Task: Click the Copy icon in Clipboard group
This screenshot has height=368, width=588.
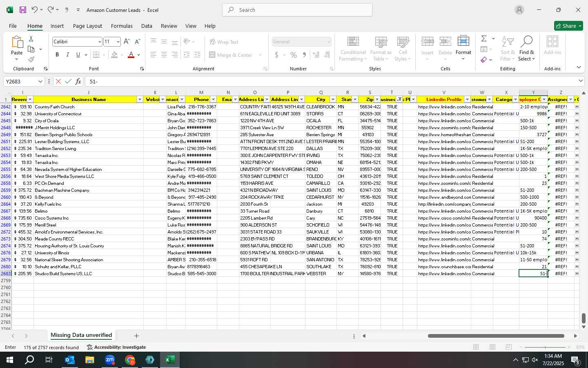Action: 31,49
